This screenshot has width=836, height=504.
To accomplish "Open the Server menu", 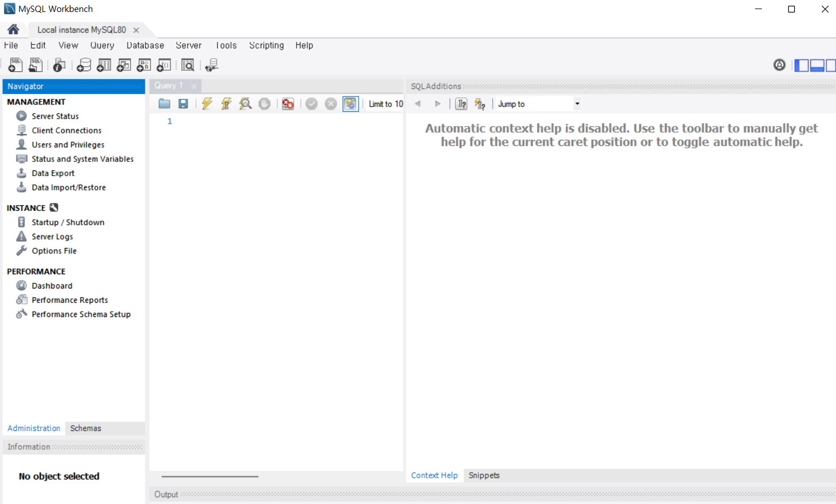I will (189, 46).
